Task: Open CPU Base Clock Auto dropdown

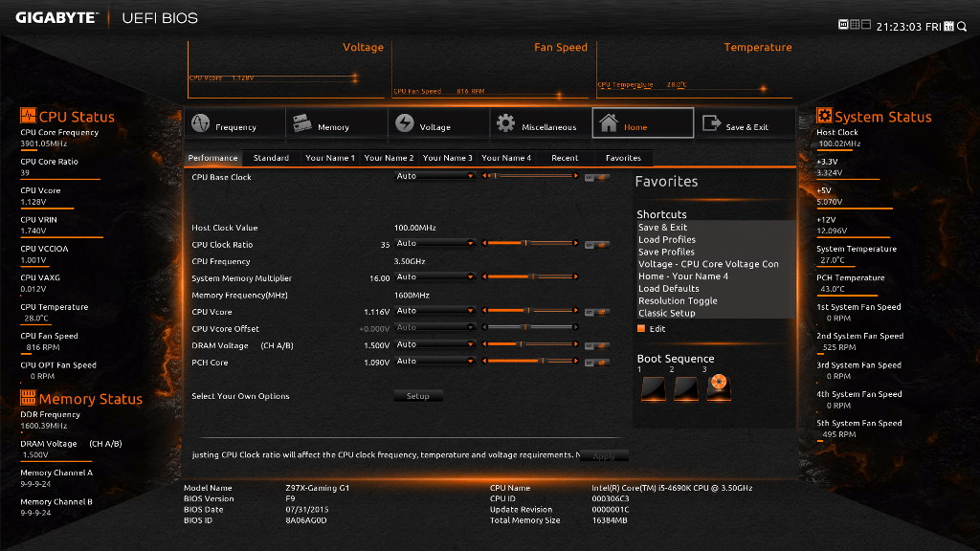Action: click(434, 176)
